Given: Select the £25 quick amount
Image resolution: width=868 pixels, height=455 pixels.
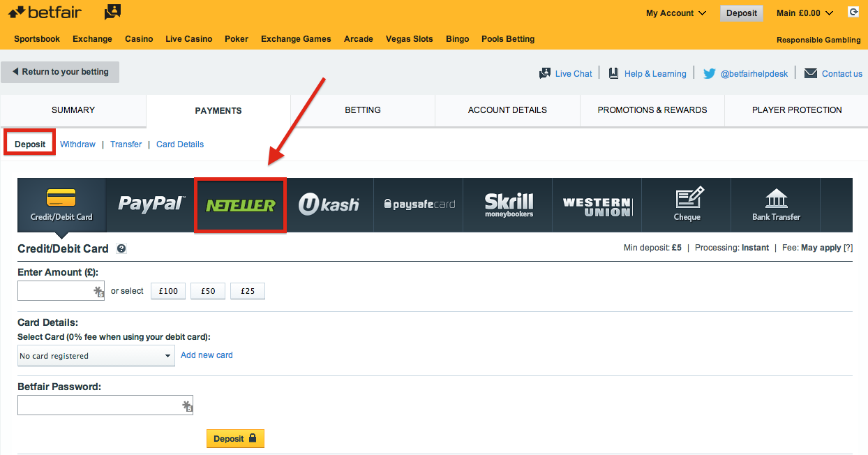Looking at the screenshot, I should [x=248, y=291].
